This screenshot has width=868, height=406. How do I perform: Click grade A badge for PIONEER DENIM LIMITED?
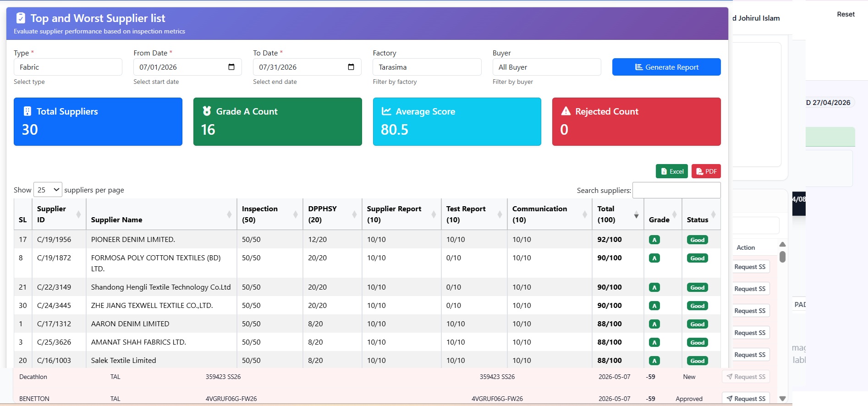coord(654,240)
